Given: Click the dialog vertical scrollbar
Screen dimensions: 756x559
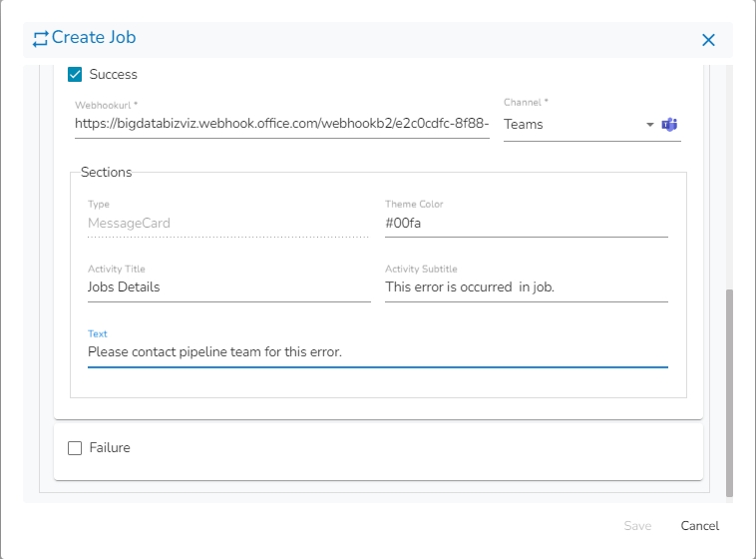Looking at the screenshot, I should (x=729, y=392).
